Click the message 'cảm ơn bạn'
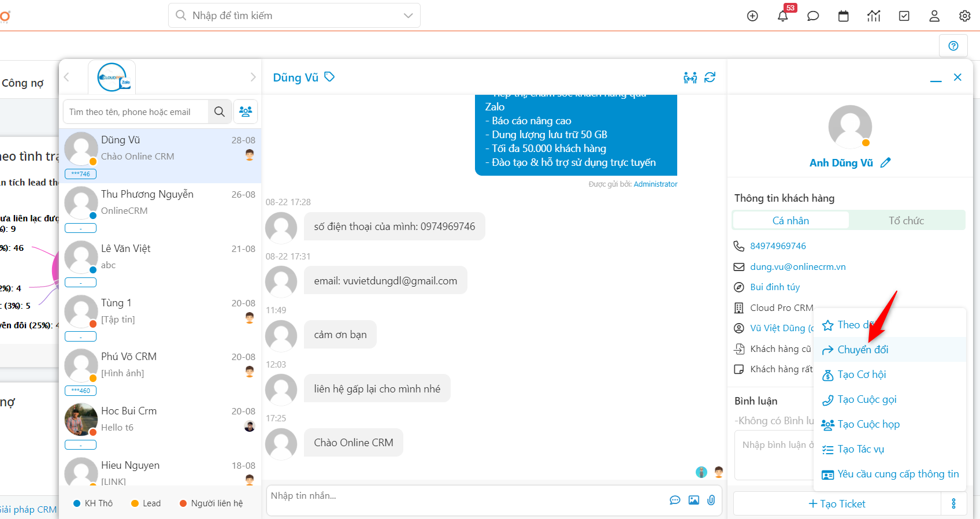 pos(340,335)
